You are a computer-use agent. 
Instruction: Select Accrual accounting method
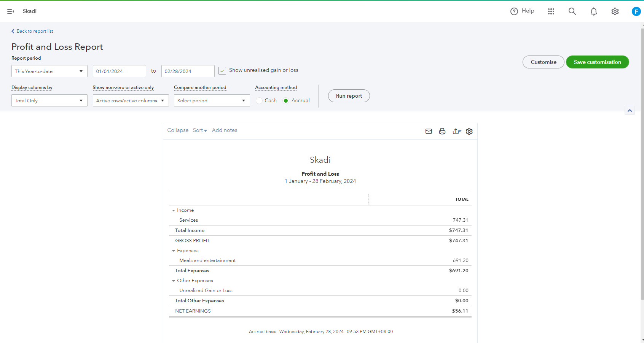286,101
